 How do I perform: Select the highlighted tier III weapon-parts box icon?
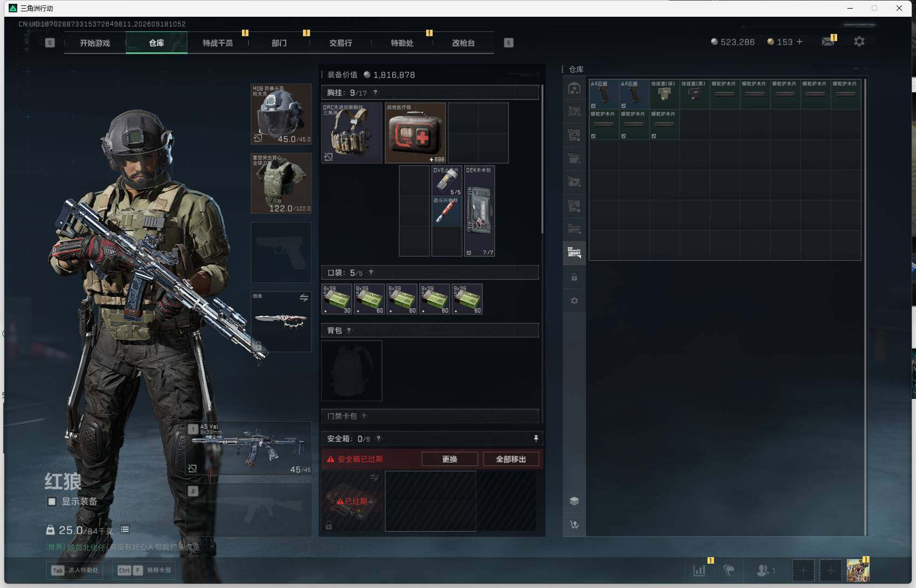click(574, 252)
